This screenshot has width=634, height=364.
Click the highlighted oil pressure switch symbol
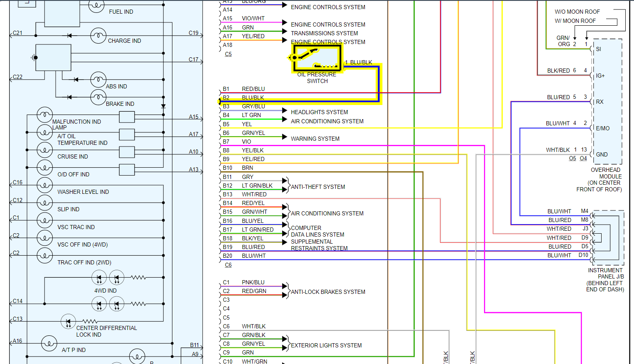(x=317, y=58)
